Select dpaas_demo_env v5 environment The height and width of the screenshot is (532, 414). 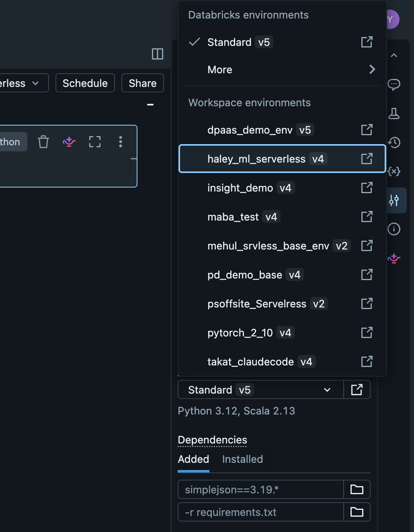[282, 130]
